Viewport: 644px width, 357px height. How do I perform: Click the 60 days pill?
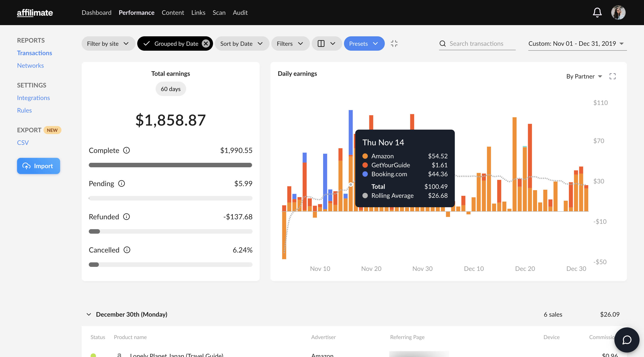[171, 89]
